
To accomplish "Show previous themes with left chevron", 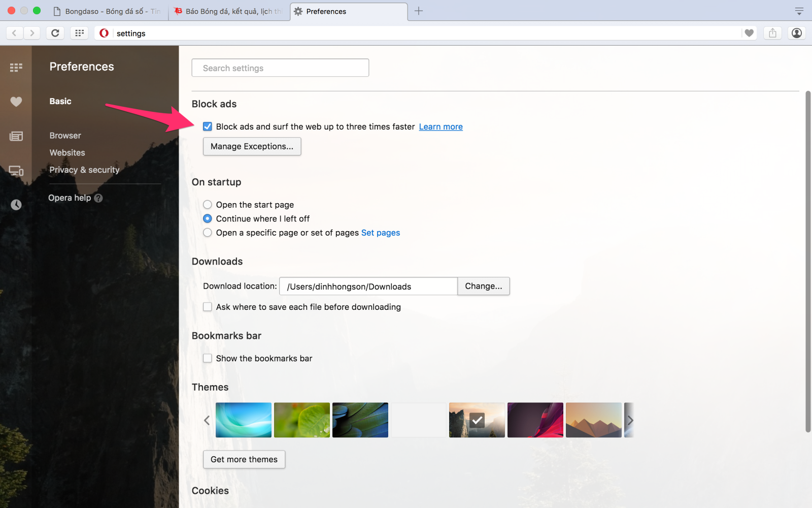I will pyautogui.click(x=207, y=420).
